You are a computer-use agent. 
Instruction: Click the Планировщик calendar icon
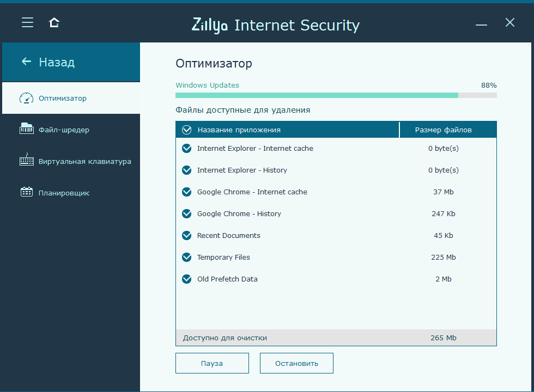pyautogui.click(x=26, y=192)
